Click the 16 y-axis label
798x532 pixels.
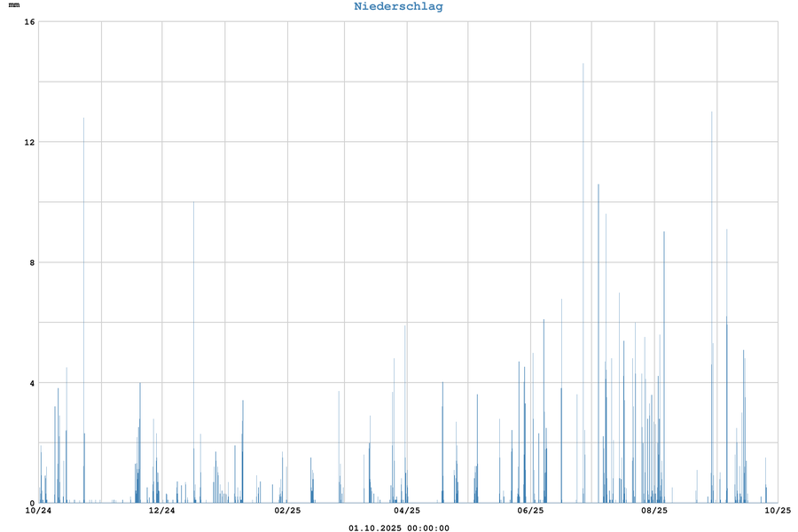point(29,22)
